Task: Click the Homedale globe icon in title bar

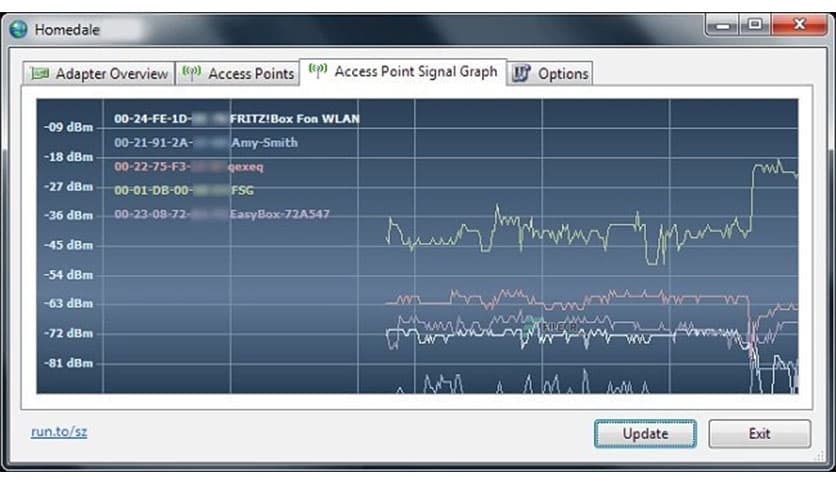Action: click(x=18, y=29)
